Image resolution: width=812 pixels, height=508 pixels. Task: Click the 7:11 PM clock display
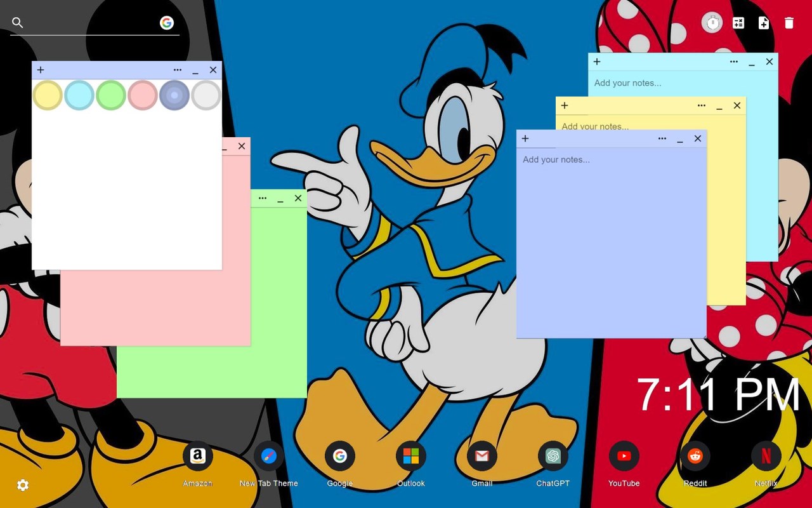(718, 395)
